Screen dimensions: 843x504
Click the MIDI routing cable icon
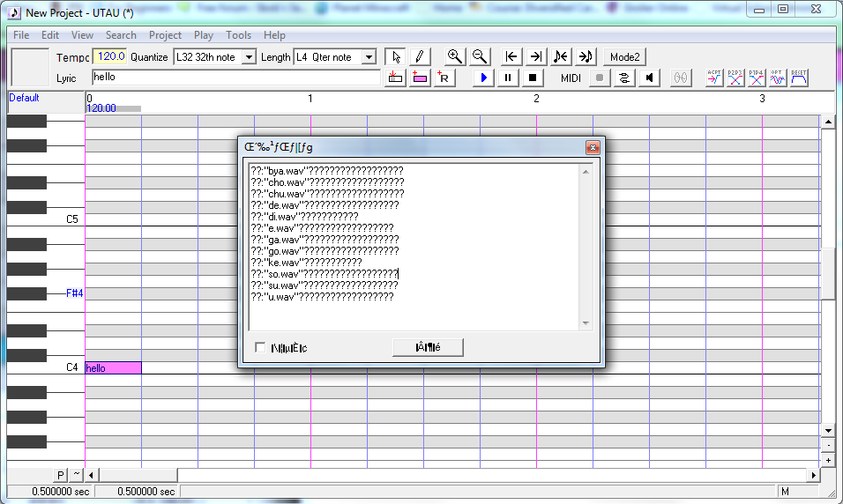[x=624, y=78]
